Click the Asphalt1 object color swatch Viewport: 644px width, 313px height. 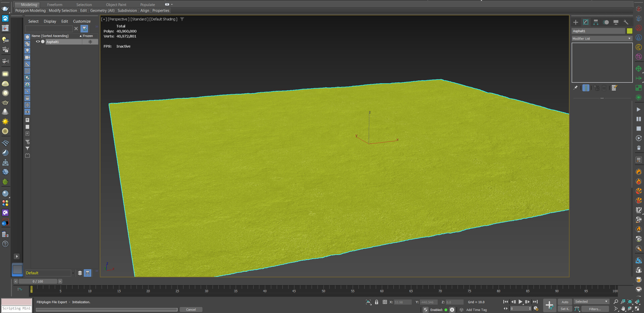630,31
